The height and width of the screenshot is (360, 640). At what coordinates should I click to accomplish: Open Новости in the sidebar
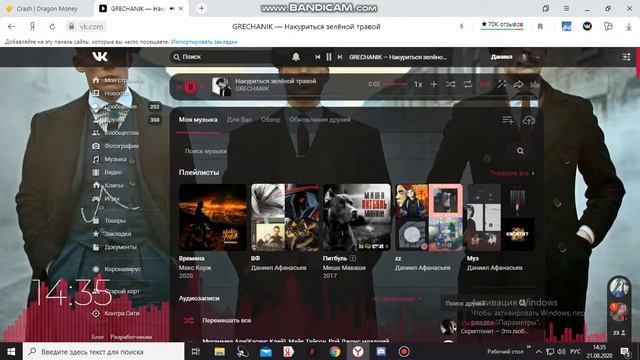(111, 93)
